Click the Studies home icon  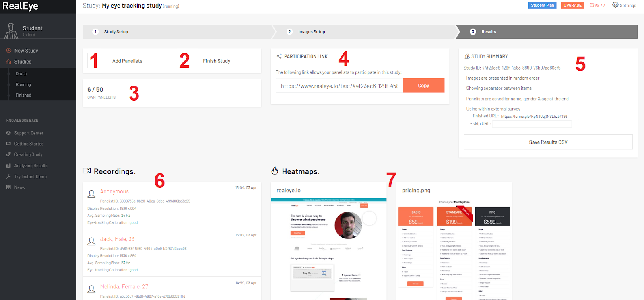(x=9, y=62)
